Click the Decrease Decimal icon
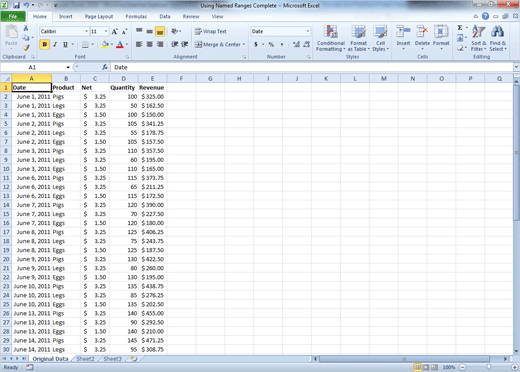Image resolution: width=520 pixels, height=372 pixels. pos(307,44)
